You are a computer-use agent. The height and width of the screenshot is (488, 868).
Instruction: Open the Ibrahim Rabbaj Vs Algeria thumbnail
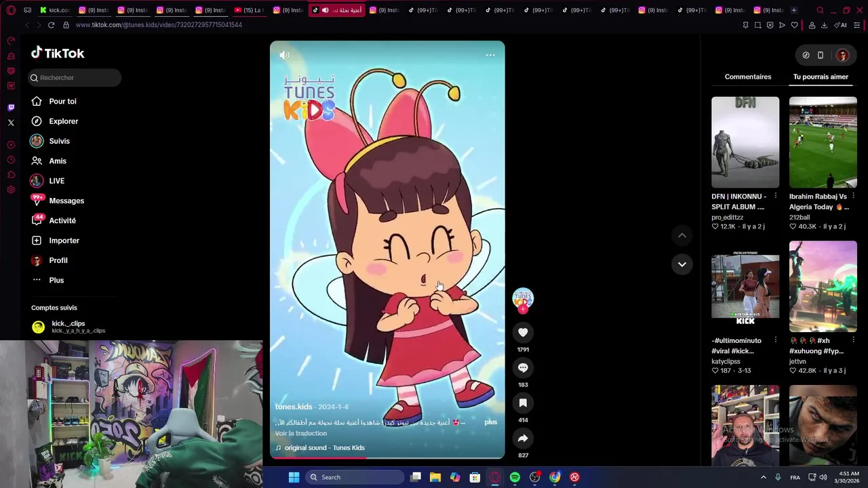click(x=823, y=142)
